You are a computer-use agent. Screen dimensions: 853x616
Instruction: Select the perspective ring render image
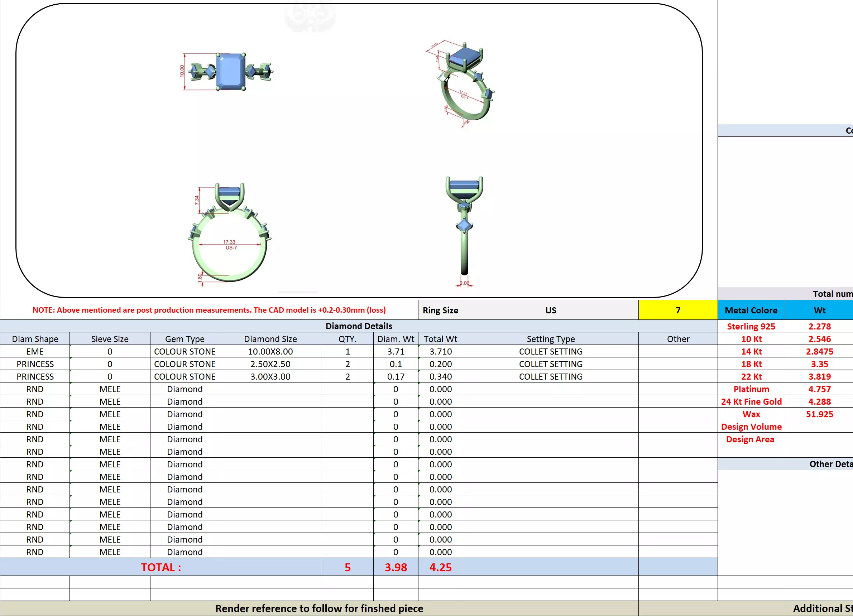point(463,83)
